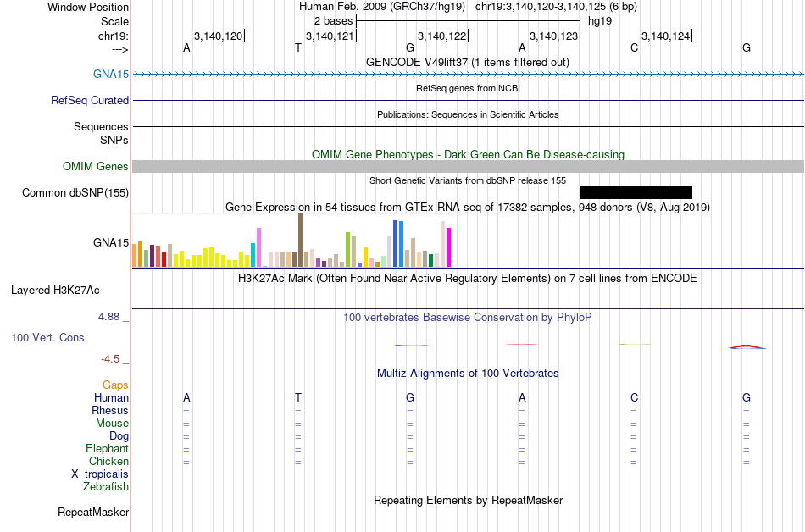805x532 pixels.
Task: Select the RepeatMasker track label
Action: 93,512
